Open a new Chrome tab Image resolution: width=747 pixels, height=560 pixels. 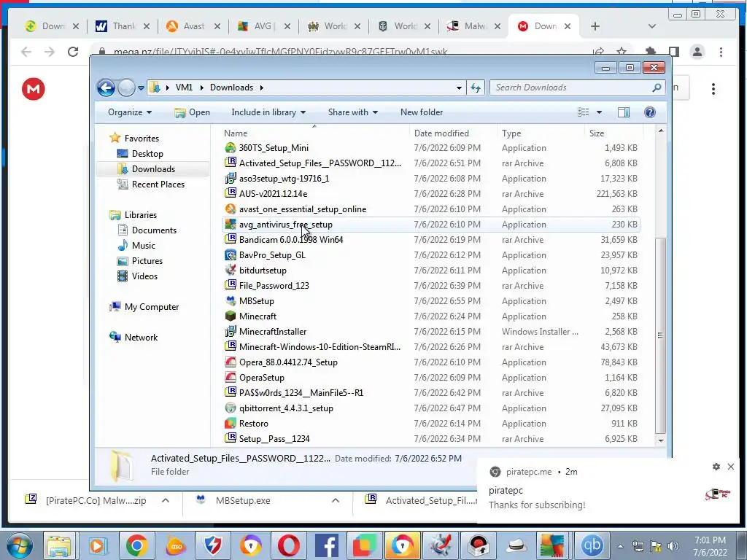(x=595, y=26)
